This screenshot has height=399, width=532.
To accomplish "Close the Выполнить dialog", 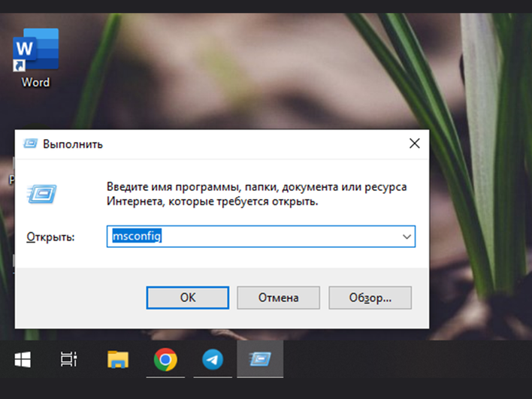I will (415, 144).
